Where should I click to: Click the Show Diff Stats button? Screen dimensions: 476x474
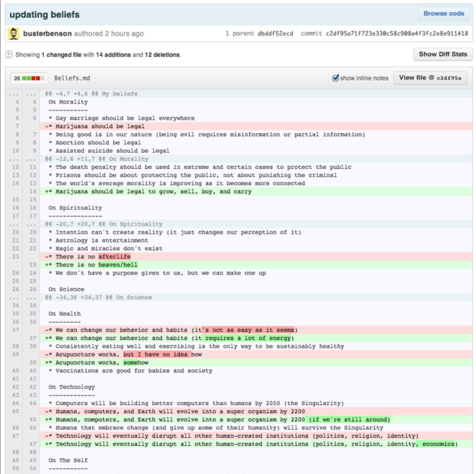click(443, 54)
